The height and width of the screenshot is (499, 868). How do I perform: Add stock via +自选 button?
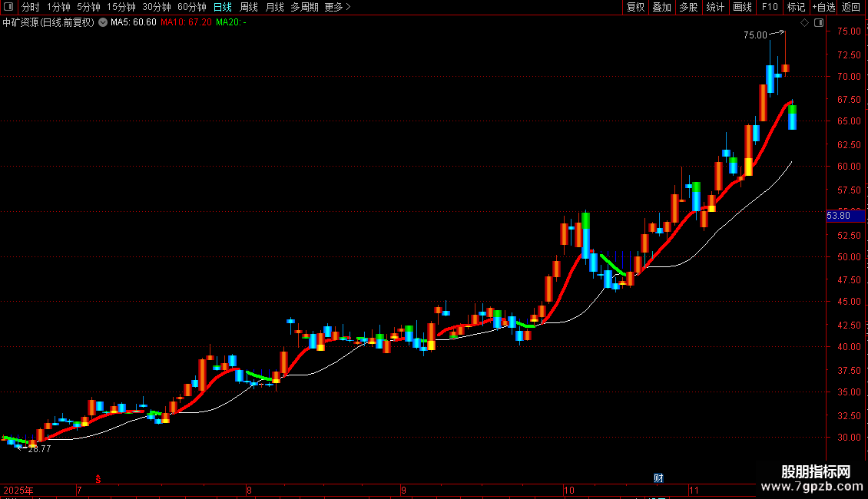[823, 7]
